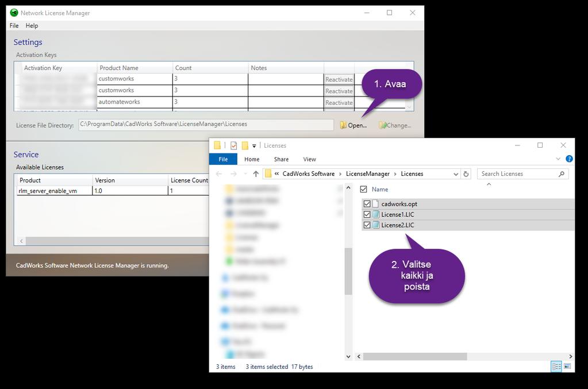The height and width of the screenshot is (389, 588).
Task: Click the file list horizontal scrollbar thumb
Action: point(415,356)
